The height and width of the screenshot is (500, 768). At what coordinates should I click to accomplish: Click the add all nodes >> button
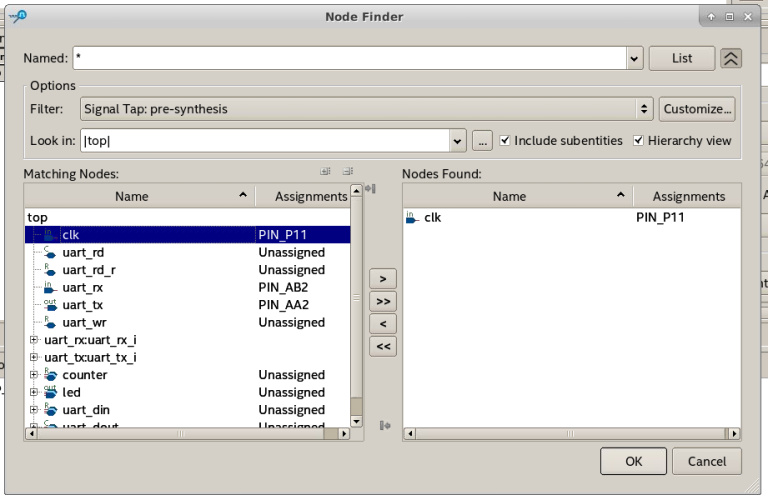382,301
